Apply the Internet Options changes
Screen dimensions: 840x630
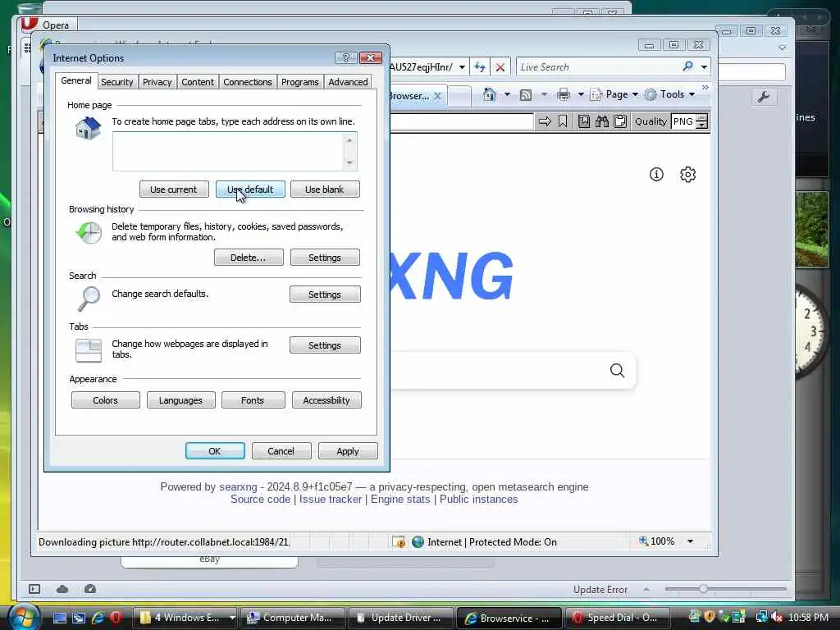click(x=348, y=451)
